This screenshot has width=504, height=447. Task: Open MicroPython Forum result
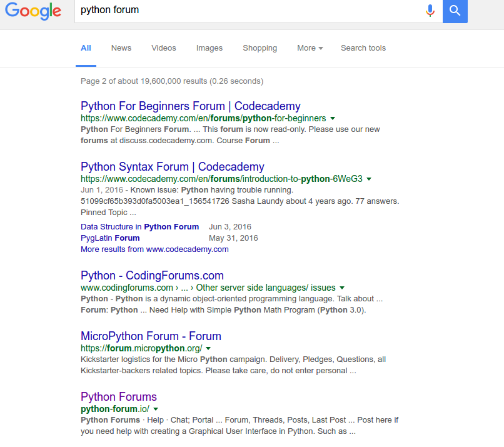pos(151,336)
